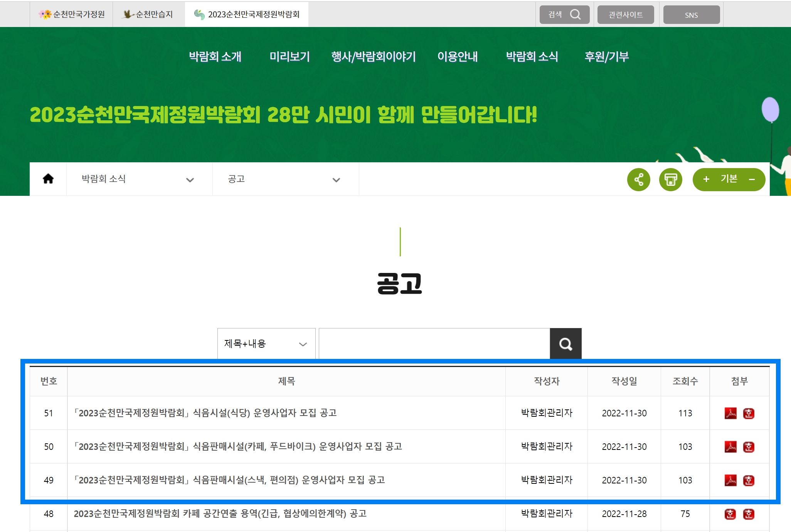Download PDF attachment of notice 51
This screenshot has height=532, width=791.
pyautogui.click(x=730, y=413)
